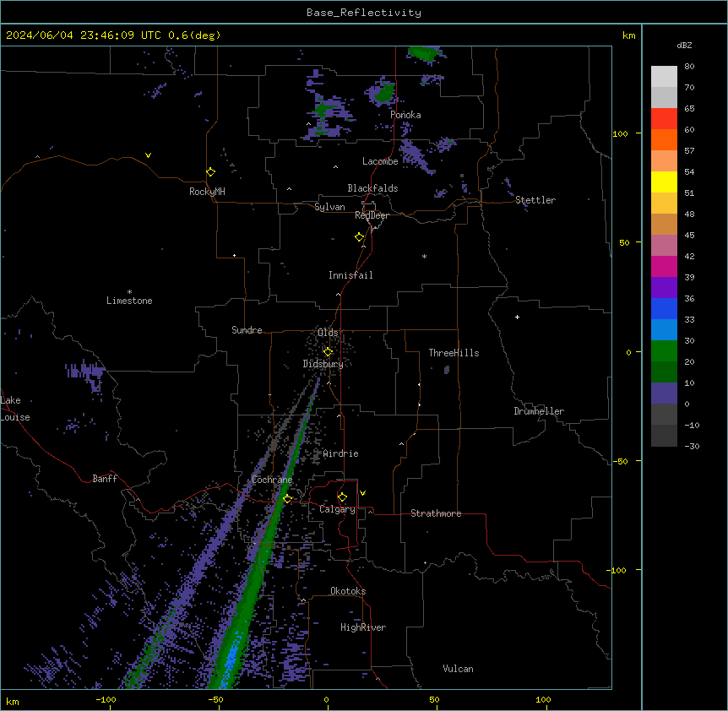Viewport: 728px width, 711px height.
Task: Click the Ponoka city label
Action: pos(405,115)
